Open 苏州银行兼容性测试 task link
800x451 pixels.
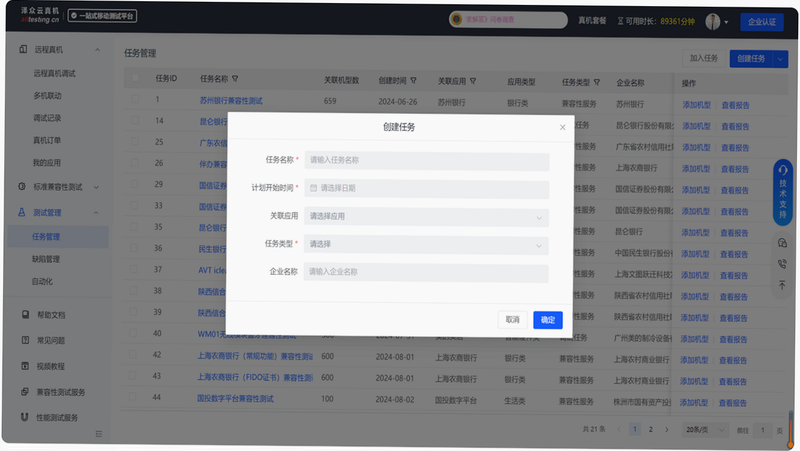click(231, 101)
